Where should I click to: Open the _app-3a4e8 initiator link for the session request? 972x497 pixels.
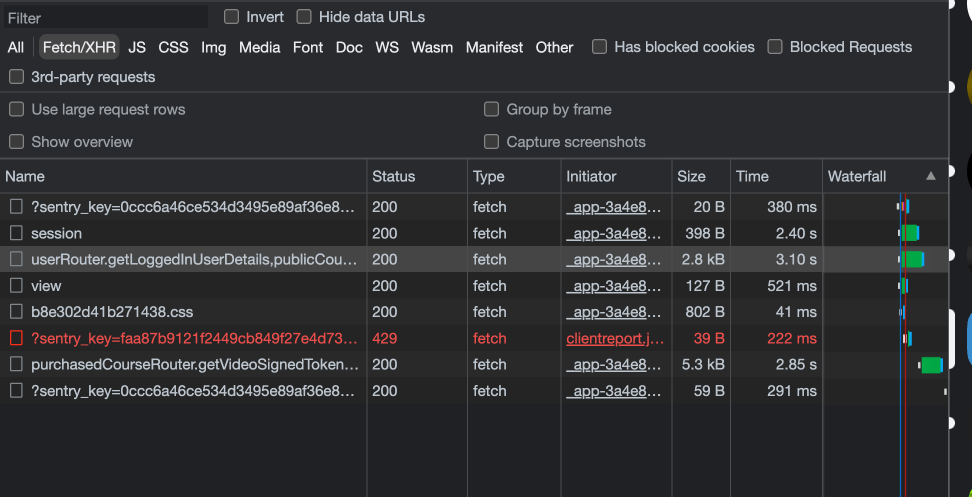614,233
